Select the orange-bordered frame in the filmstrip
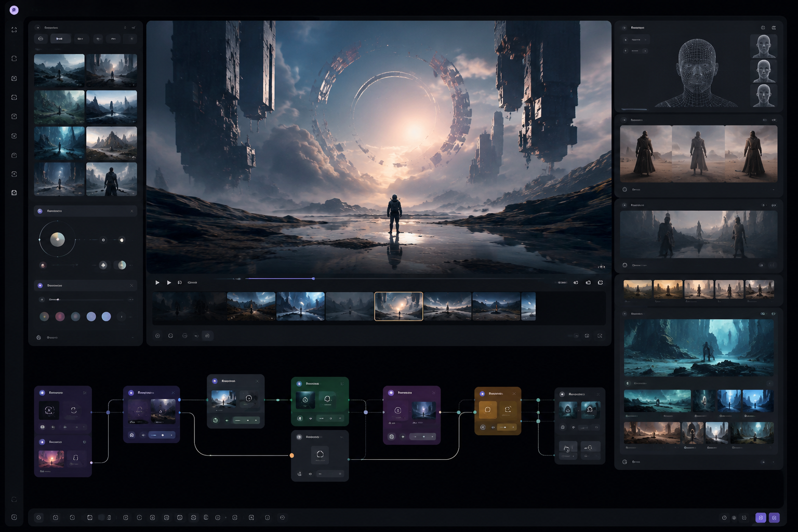798x532 pixels. click(398, 306)
